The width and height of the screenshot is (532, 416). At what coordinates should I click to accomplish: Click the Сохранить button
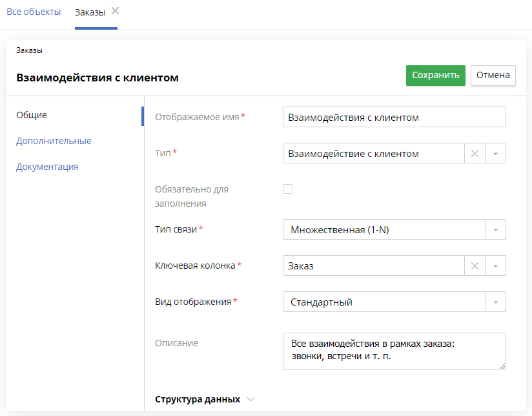point(435,76)
